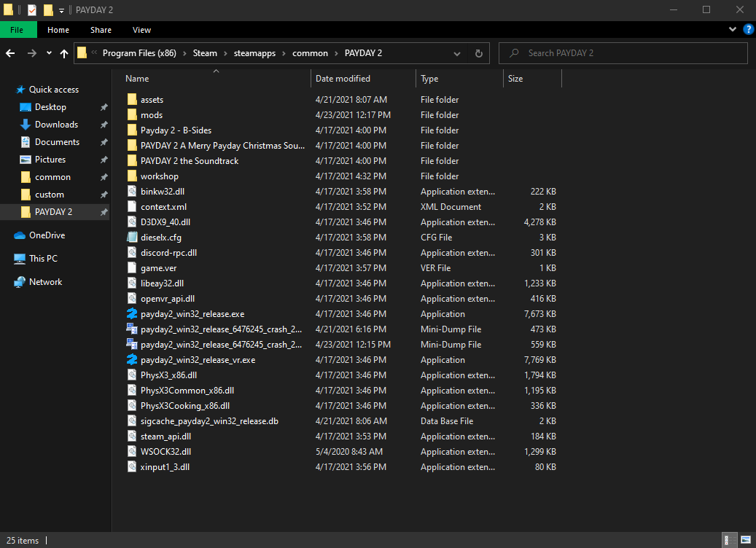This screenshot has width=756, height=548.
Task: Unpin Desktop from Quick access
Action: [104, 107]
